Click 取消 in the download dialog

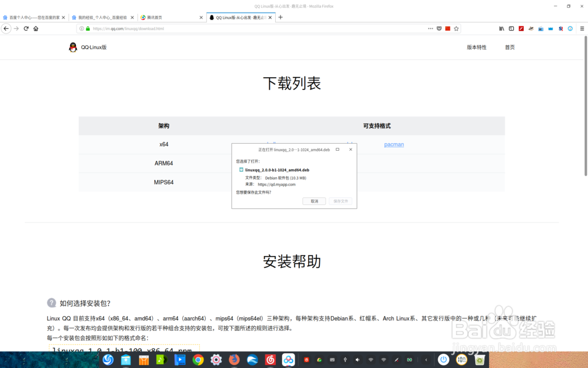(x=314, y=201)
